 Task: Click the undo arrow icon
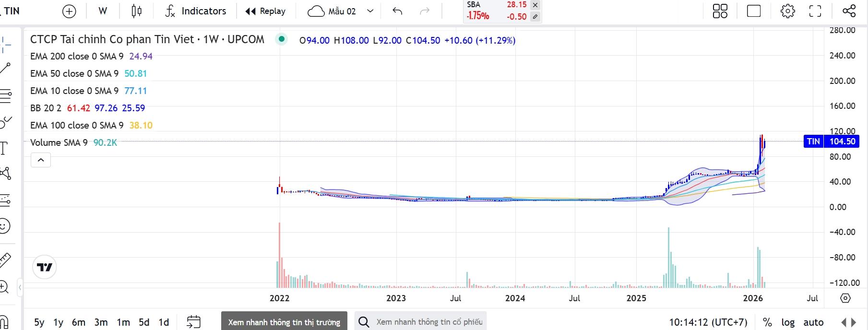[x=397, y=12]
